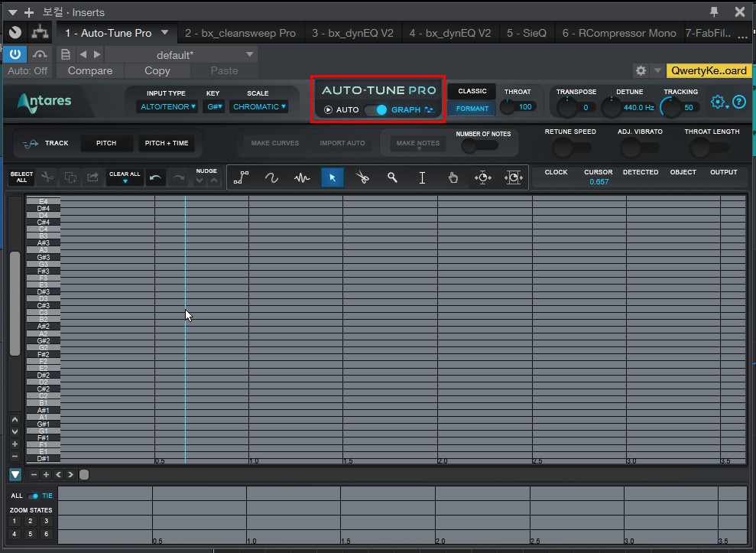Select the Note (waveform) tool
The width and height of the screenshot is (756, 553).
pos(302,178)
